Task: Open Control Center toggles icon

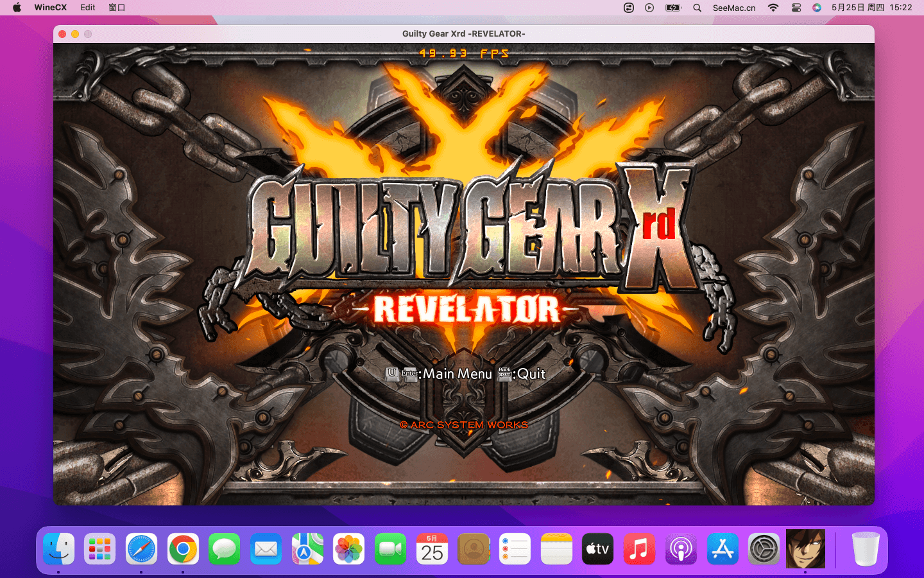Action: pyautogui.click(x=796, y=8)
